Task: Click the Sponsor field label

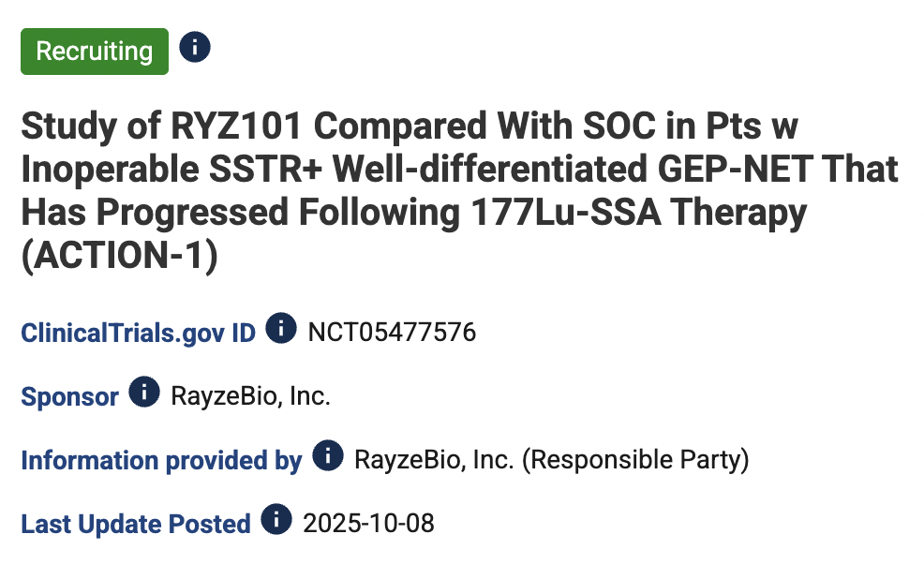Action: (x=70, y=396)
